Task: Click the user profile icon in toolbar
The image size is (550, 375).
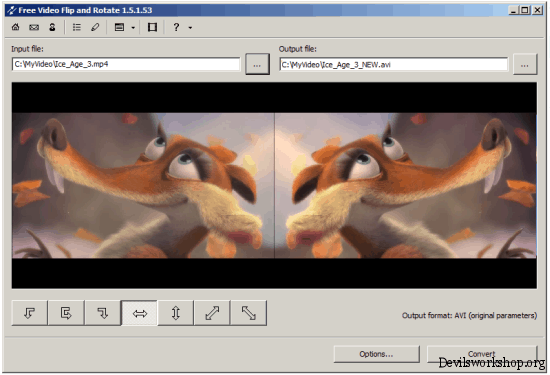Action: pyautogui.click(x=52, y=27)
